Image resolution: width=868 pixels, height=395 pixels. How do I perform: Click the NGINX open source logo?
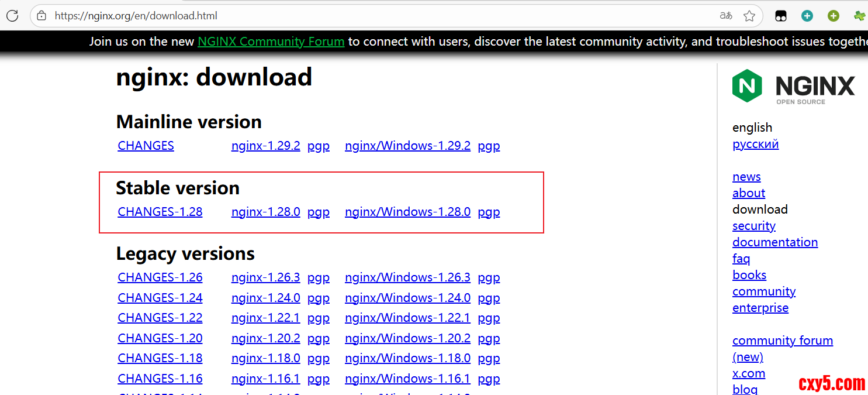[793, 86]
